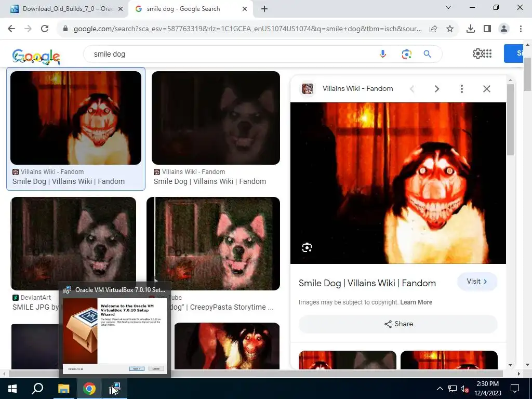
Task: Focus the Google search box with smile dog
Action: coord(231,54)
